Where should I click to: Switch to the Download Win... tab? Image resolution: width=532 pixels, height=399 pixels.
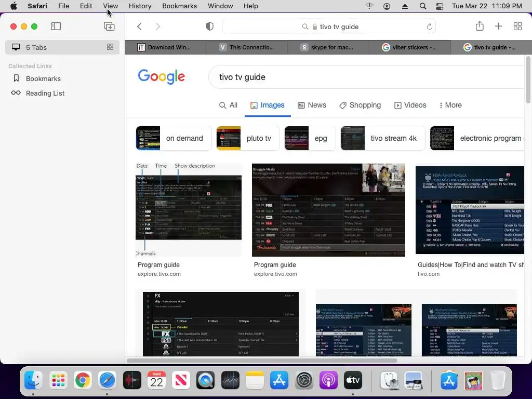pos(165,47)
